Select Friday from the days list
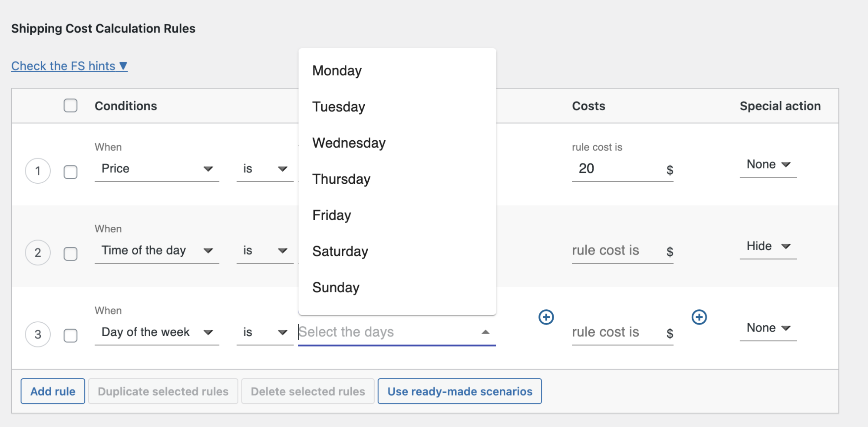The image size is (868, 427). 397,215
